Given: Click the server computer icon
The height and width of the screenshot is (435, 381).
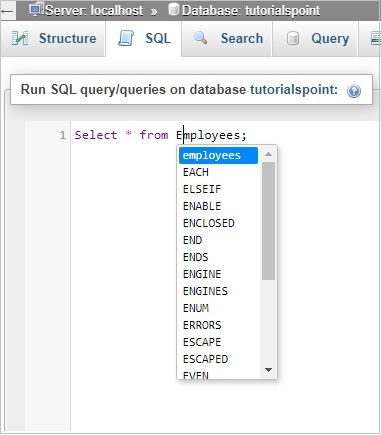Looking at the screenshot, I should [x=36, y=10].
